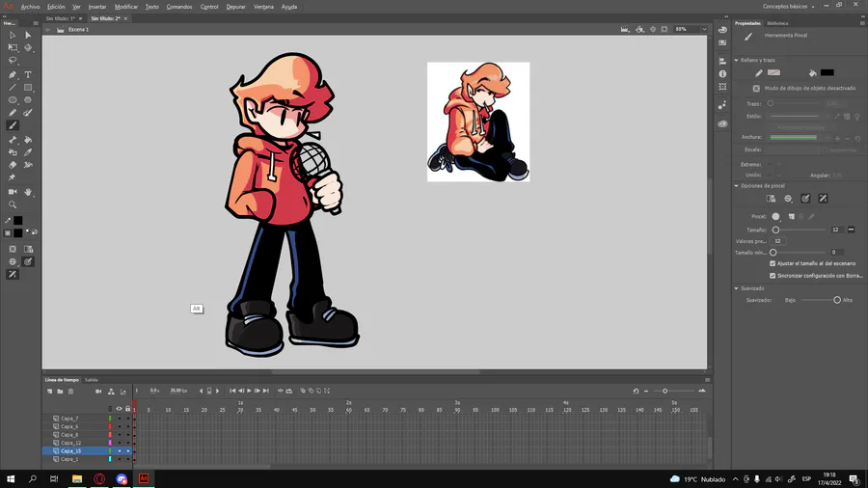Open the Properties panel options menu
The image size is (868, 488).
click(862, 23)
